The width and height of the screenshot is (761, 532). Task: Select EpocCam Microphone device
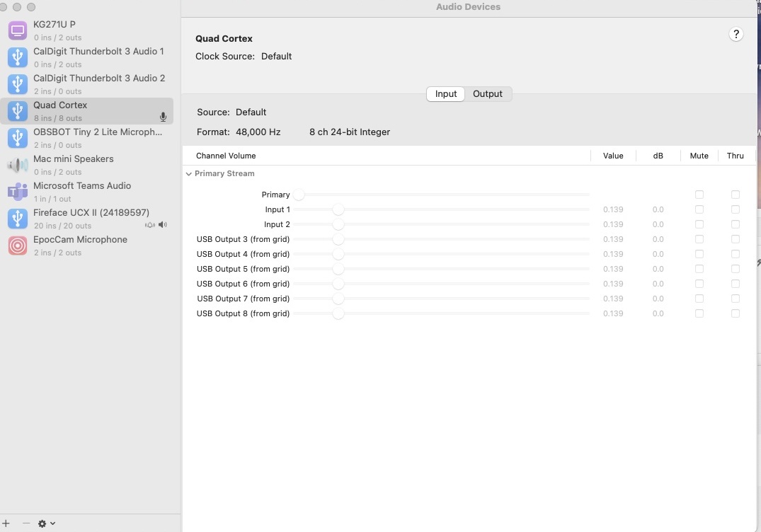point(87,246)
